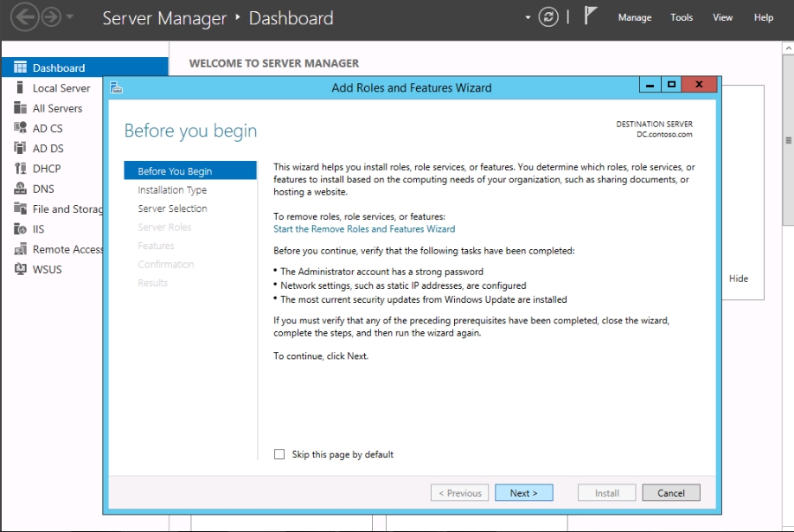
Task: Click the Local Server icon
Action: 20,87
